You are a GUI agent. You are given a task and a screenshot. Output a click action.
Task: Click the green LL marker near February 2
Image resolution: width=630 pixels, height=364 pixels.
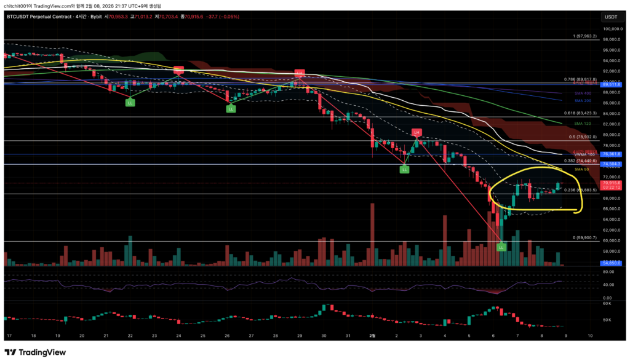[404, 168]
